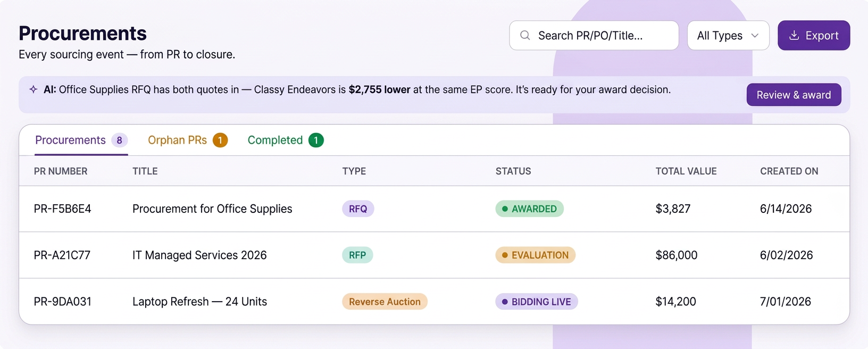This screenshot has height=349, width=868.
Task: Click the download icon on Export button
Action: [794, 35]
